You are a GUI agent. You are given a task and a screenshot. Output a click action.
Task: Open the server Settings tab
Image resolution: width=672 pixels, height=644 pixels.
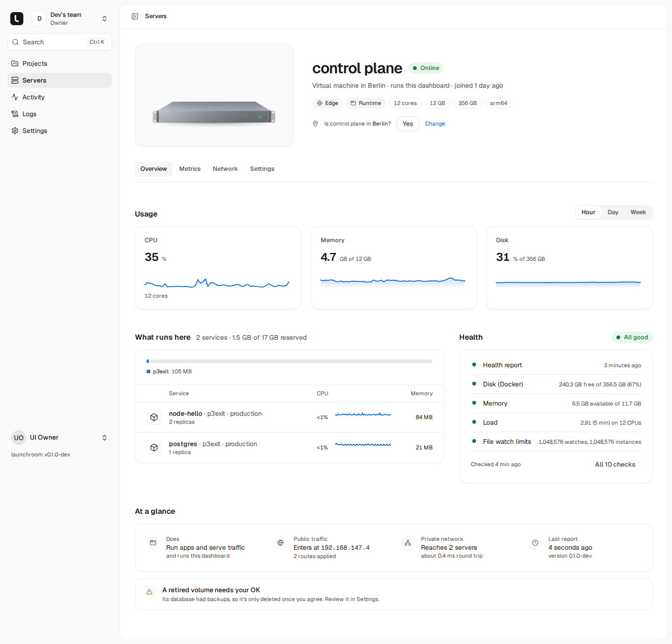[x=262, y=169]
